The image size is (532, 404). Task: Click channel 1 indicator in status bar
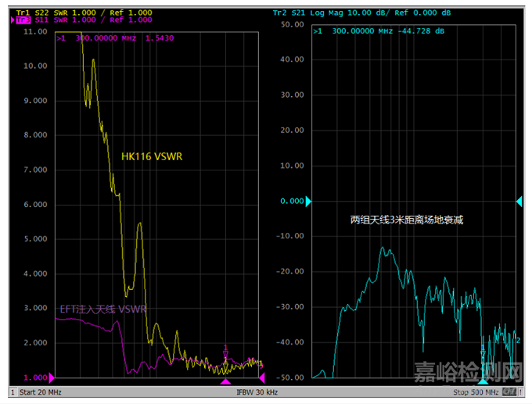13,391
